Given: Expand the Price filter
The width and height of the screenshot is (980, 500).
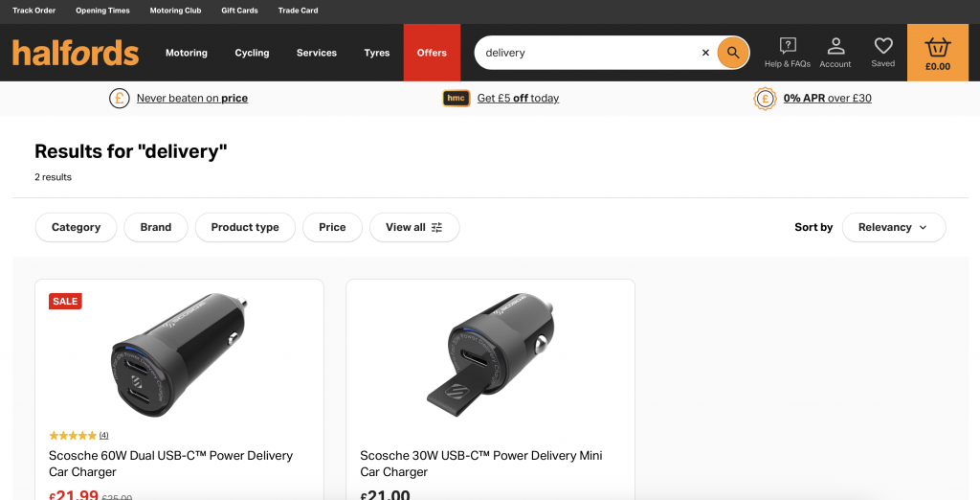Looking at the screenshot, I should 332,227.
